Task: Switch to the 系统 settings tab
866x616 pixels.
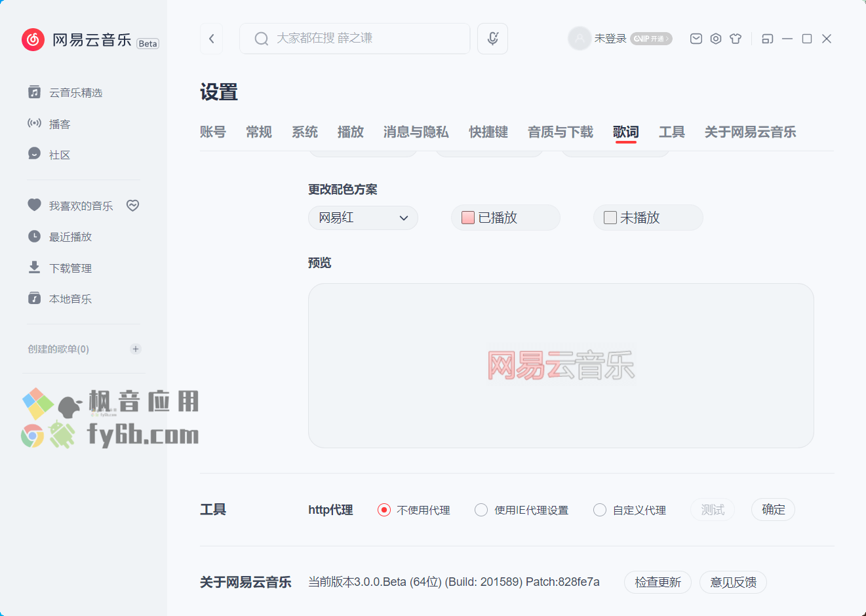Action: tap(305, 132)
